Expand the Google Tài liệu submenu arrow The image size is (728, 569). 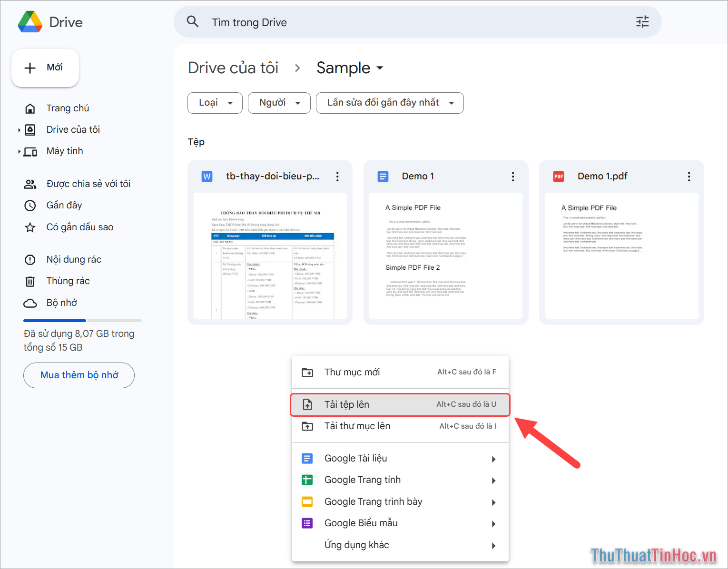494,459
